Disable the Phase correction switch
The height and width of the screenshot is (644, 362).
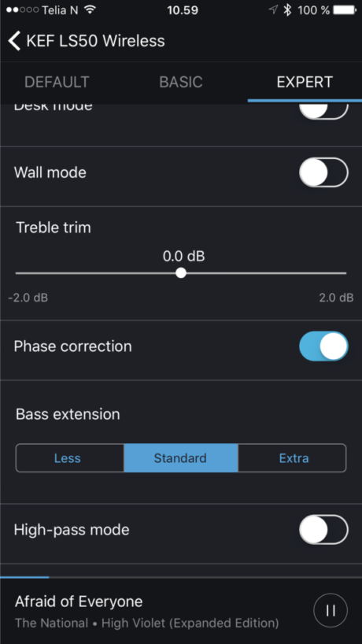click(323, 346)
